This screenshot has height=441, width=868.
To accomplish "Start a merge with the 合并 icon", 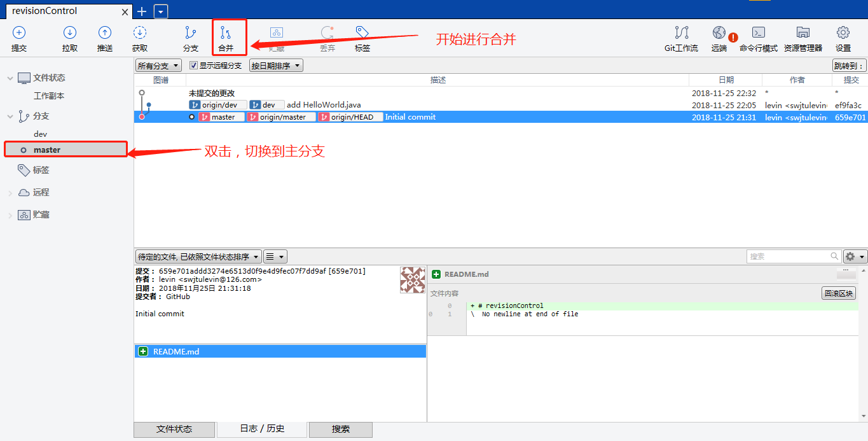I will point(226,32).
